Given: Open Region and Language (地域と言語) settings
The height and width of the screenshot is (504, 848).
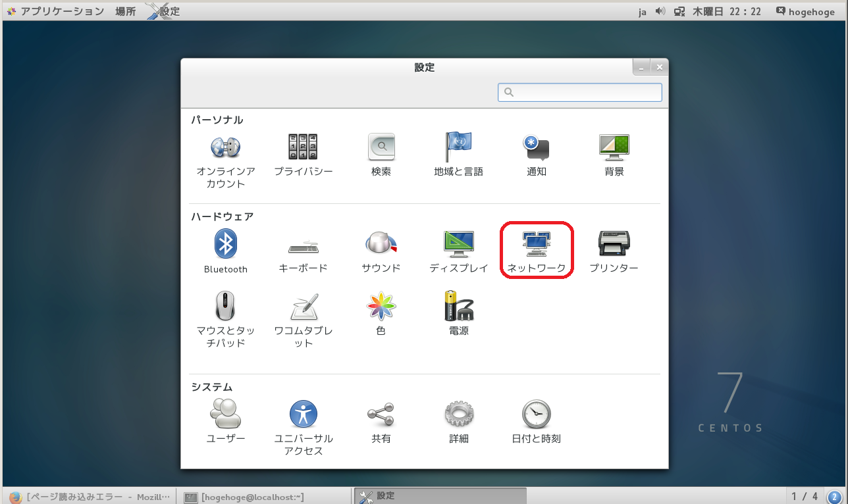Looking at the screenshot, I should click(x=459, y=155).
